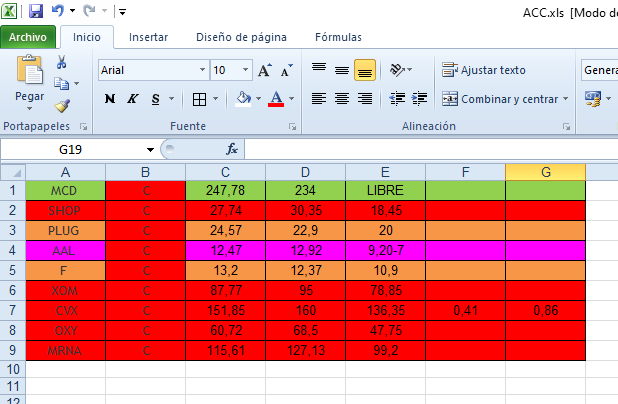
Task: Apply cell borders icon
Action: (199, 99)
